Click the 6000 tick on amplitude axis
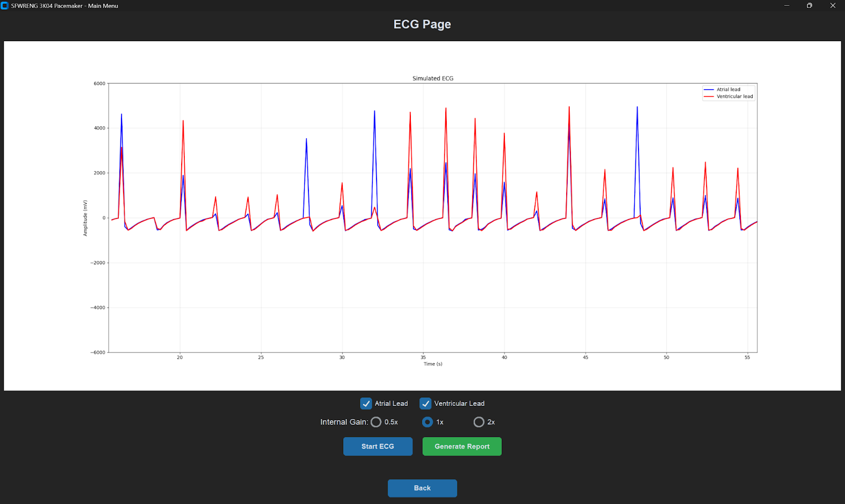 point(99,84)
